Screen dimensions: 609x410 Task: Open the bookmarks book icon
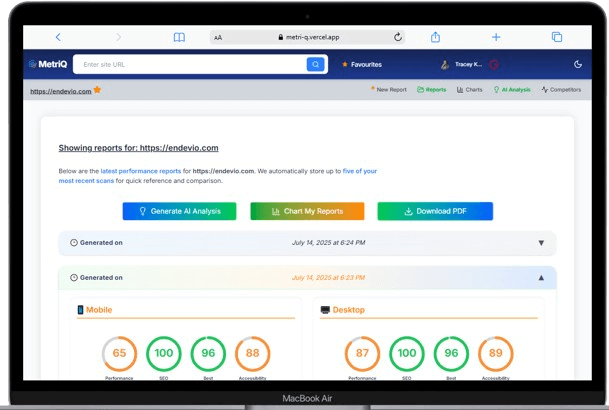tap(179, 37)
